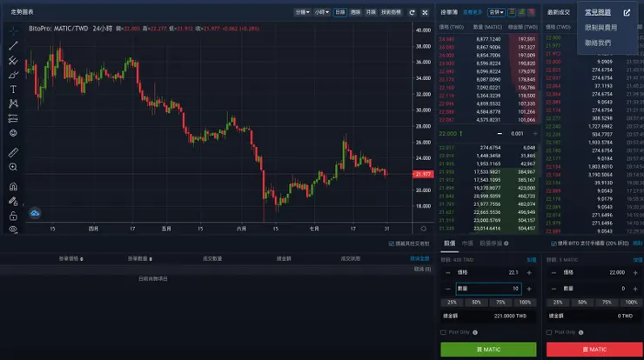644x360 pixels.
Task: Select the patterns drawing tool
Action: [13, 103]
